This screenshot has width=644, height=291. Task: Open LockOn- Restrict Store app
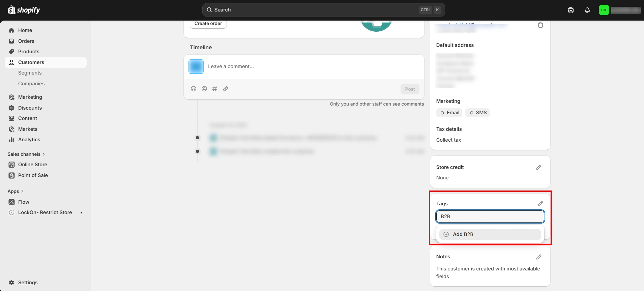46,212
